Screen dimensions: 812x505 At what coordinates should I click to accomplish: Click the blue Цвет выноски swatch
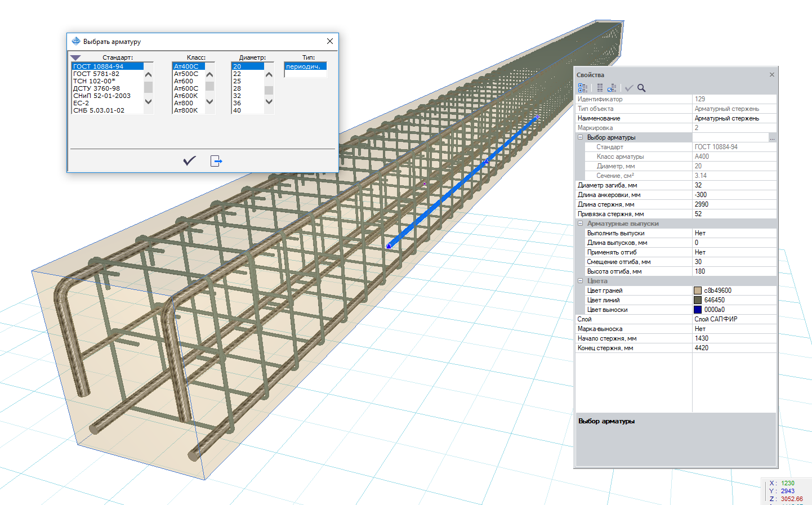(698, 310)
